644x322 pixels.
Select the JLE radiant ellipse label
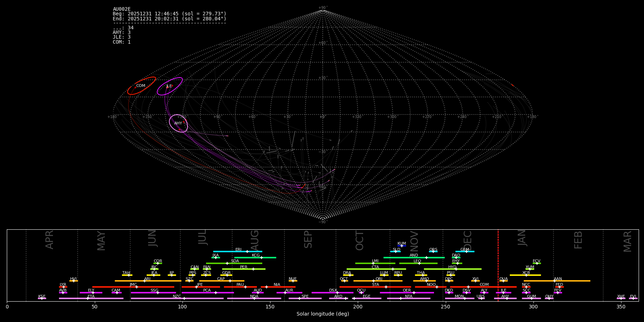coord(169,86)
